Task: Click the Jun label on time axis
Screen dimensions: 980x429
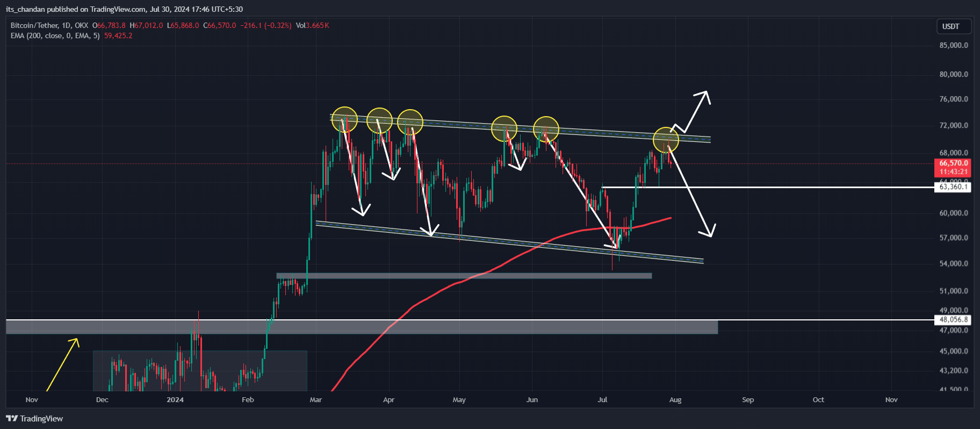Action: 532,399
